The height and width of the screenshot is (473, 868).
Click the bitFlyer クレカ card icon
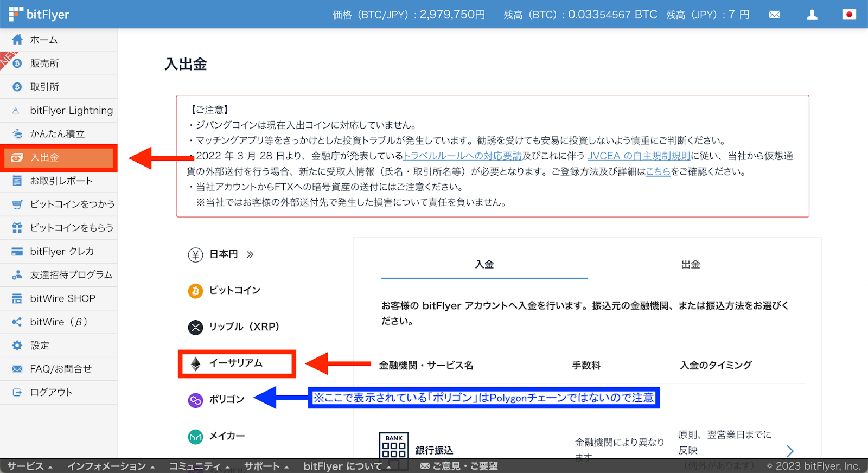[x=17, y=251]
